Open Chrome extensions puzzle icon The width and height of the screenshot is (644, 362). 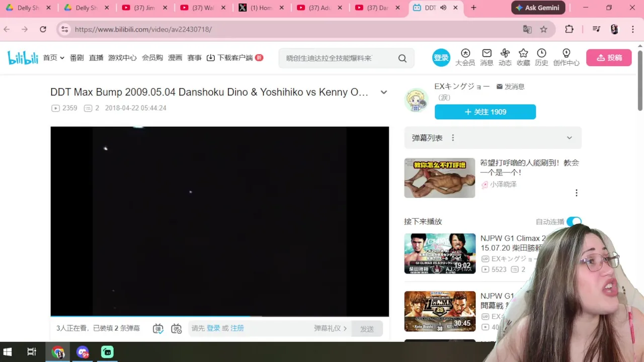click(x=569, y=29)
